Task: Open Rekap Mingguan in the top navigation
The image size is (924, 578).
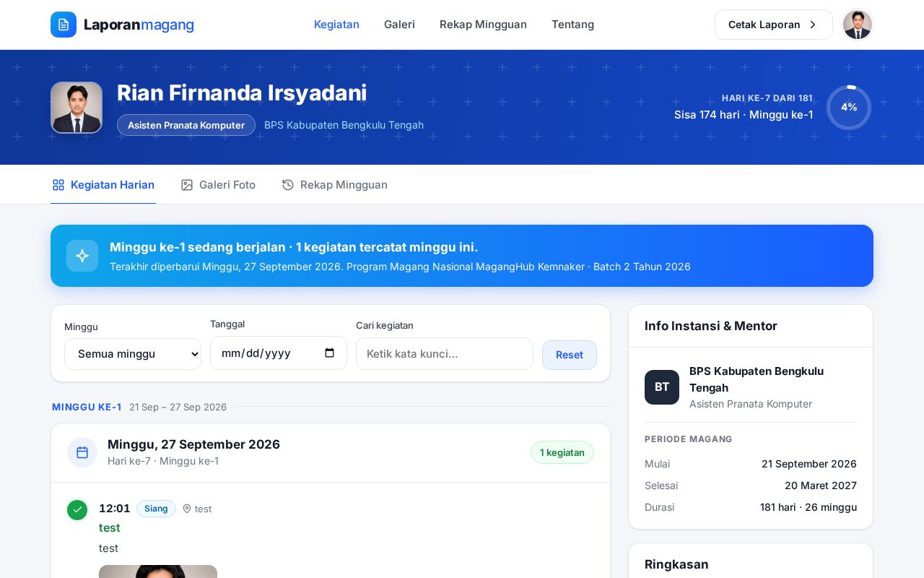Action: [x=483, y=25]
